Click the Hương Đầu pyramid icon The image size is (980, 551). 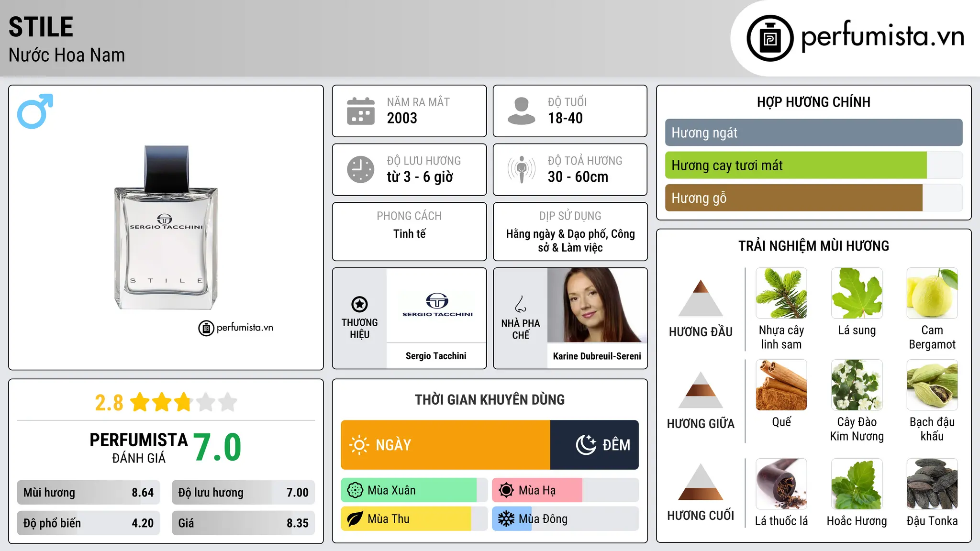(x=701, y=298)
